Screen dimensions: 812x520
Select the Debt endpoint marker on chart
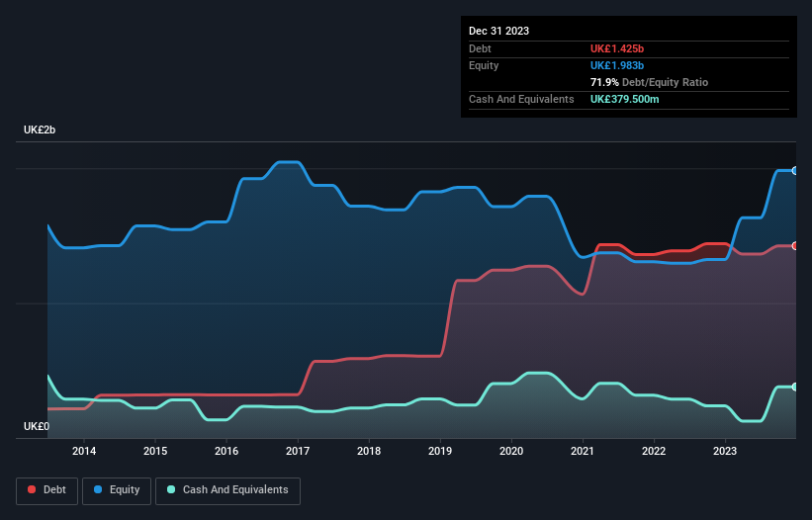(x=795, y=246)
